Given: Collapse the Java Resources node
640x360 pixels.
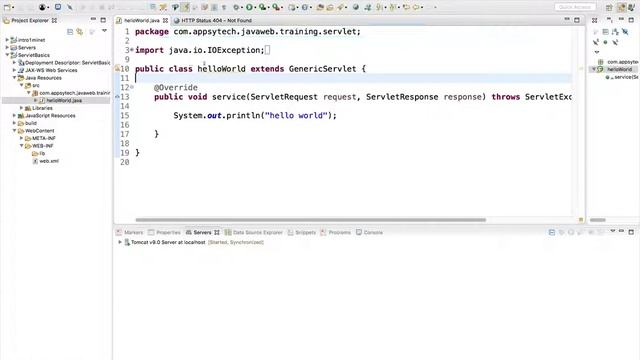Looking at the screenshot, I should 14,78.
